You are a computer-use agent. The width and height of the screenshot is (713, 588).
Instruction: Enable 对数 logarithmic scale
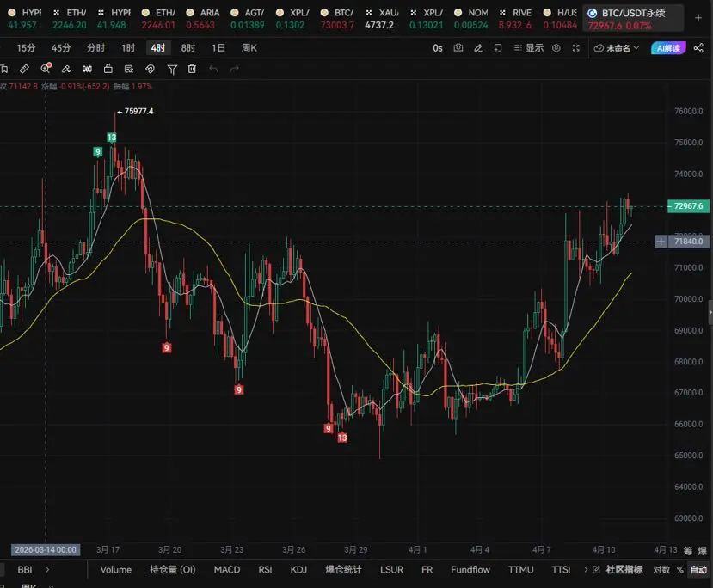coord(661,569)
